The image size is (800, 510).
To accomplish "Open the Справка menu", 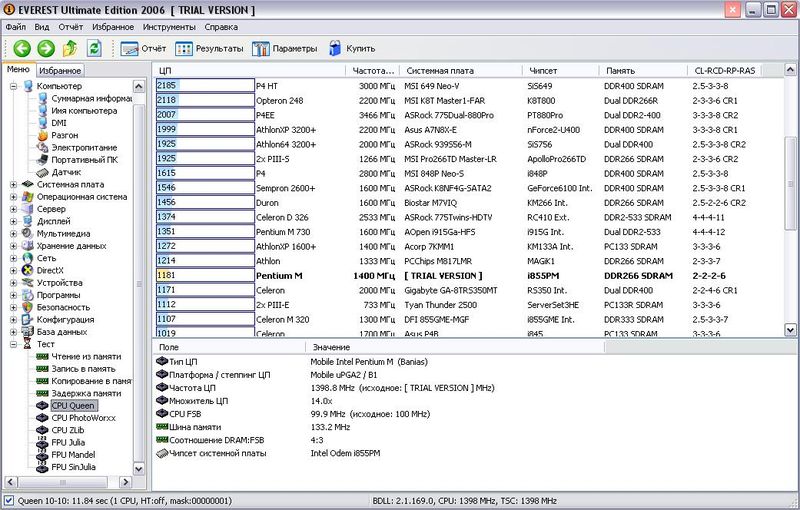I will point(221,27).
